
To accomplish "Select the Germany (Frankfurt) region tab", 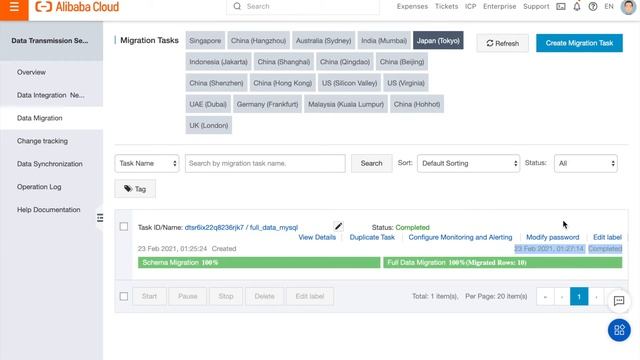I will tap(267, 104).
